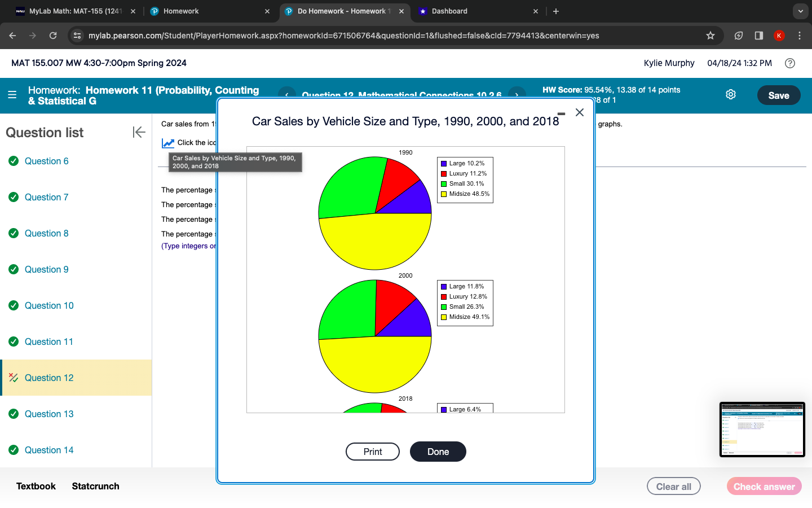Open the homework settings gear

tap(731, 94)
